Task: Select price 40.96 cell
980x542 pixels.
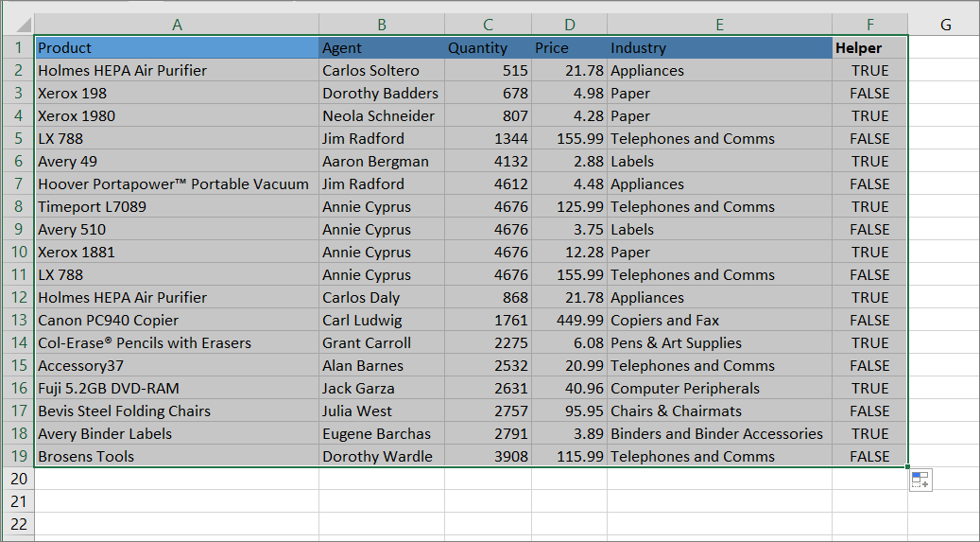Action: point(569,388)
